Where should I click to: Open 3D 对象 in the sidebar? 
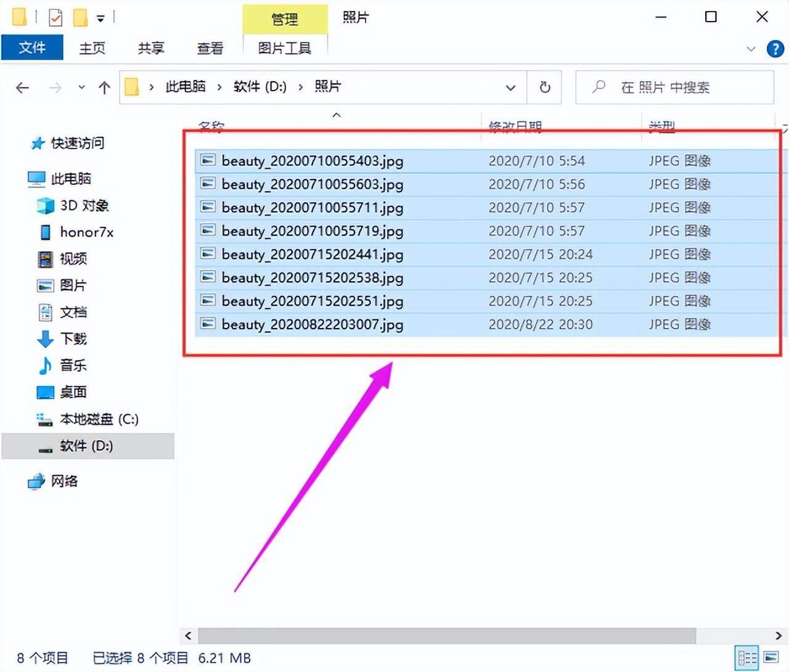pyautogui.click(x=84, y=205)
